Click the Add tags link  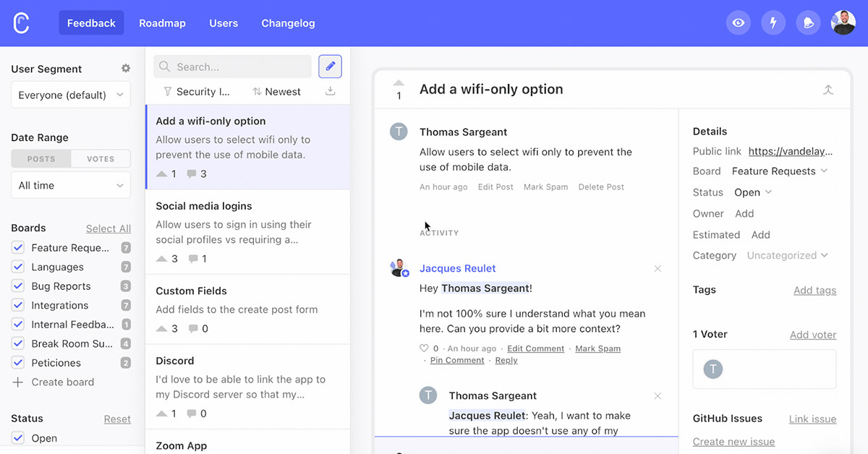pyautogui.click(x=814, y=291)
